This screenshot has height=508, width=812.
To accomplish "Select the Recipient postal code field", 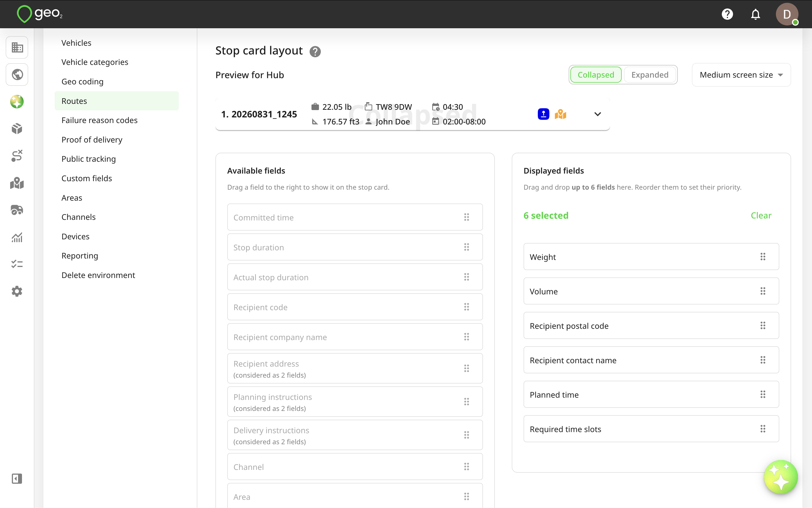I will point(651,326).
